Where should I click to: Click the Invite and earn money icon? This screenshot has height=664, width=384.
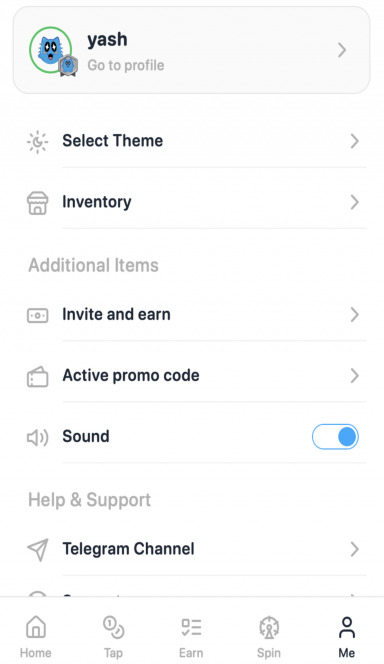point(37,315)
